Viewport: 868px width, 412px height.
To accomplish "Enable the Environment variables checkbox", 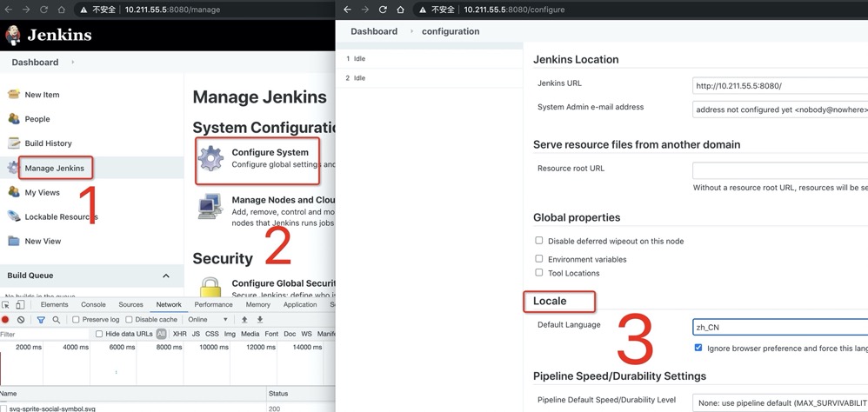I will [539, 259].
